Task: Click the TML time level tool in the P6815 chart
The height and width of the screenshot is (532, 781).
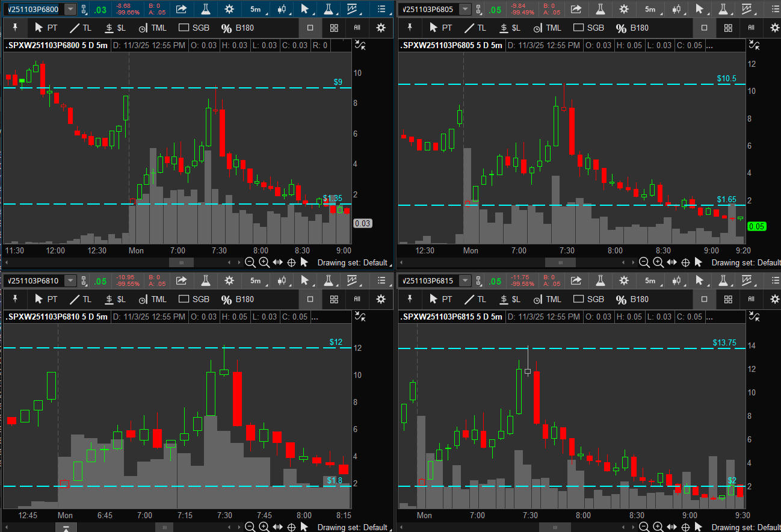Action: [547, 299]
